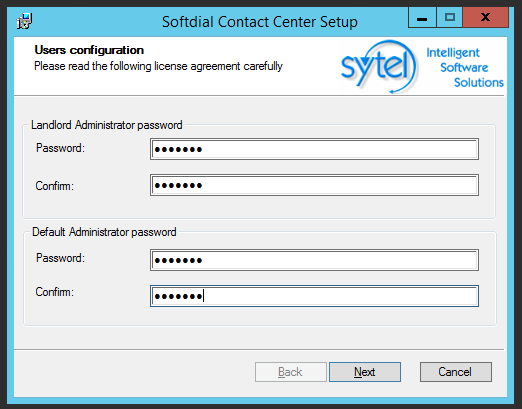This screenshot has width=522, height=409.
Task: Click the Users configuration heading
Action: 89,50
